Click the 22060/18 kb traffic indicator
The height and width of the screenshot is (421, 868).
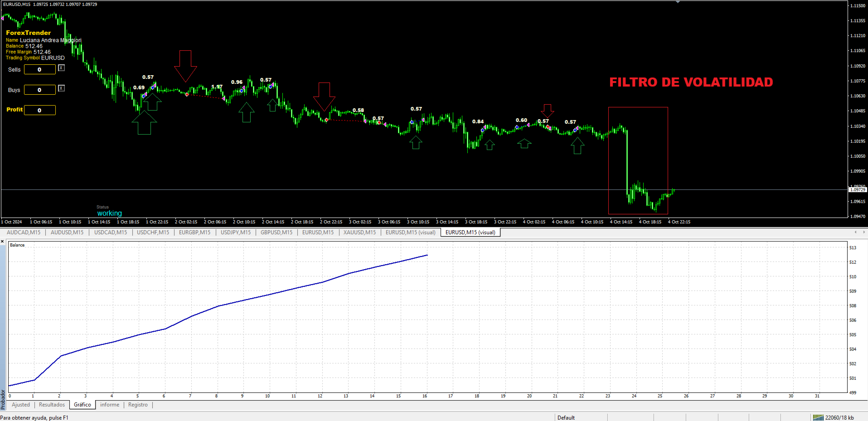(839, 417)
